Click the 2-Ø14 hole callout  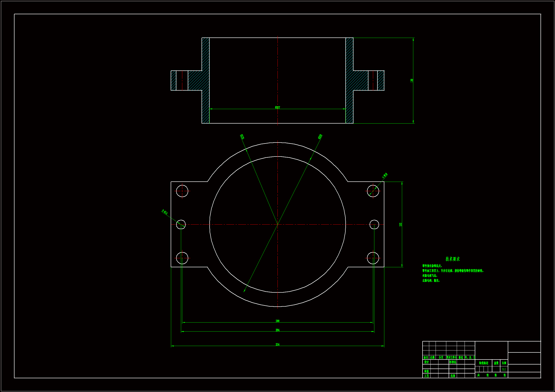pyautogui.click(x=165, y=212)
